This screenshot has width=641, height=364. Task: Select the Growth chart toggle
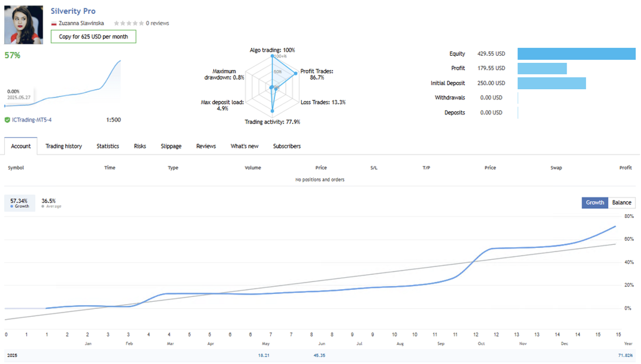pos(595,203)
